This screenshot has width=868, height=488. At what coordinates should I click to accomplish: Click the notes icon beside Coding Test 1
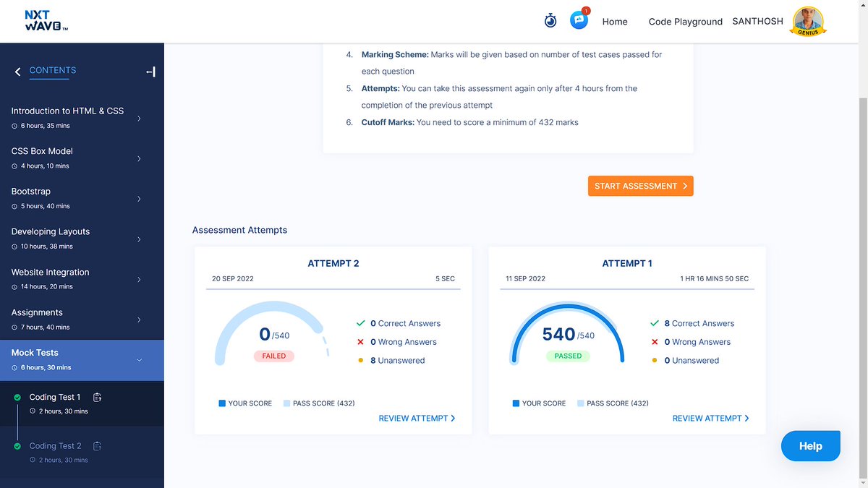click(x=98, y=396)
